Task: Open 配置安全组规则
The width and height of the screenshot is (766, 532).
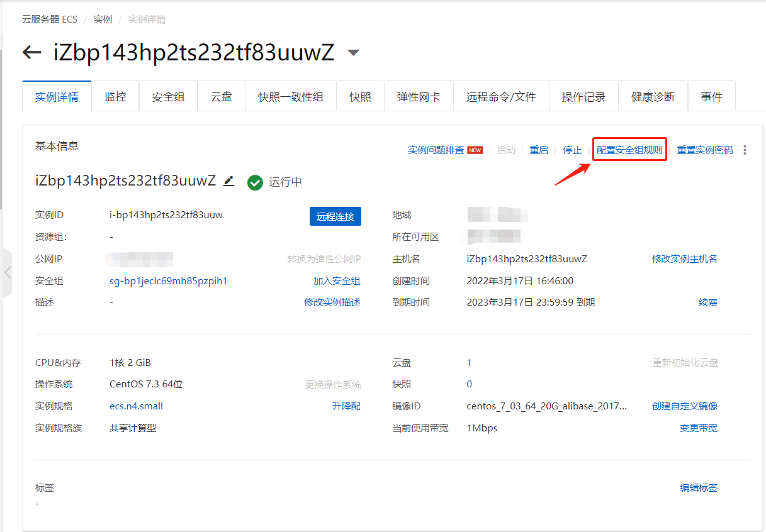Action: 629,150
